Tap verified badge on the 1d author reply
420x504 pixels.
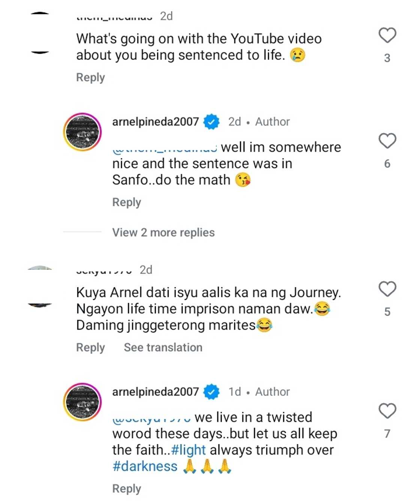point(211,392)
